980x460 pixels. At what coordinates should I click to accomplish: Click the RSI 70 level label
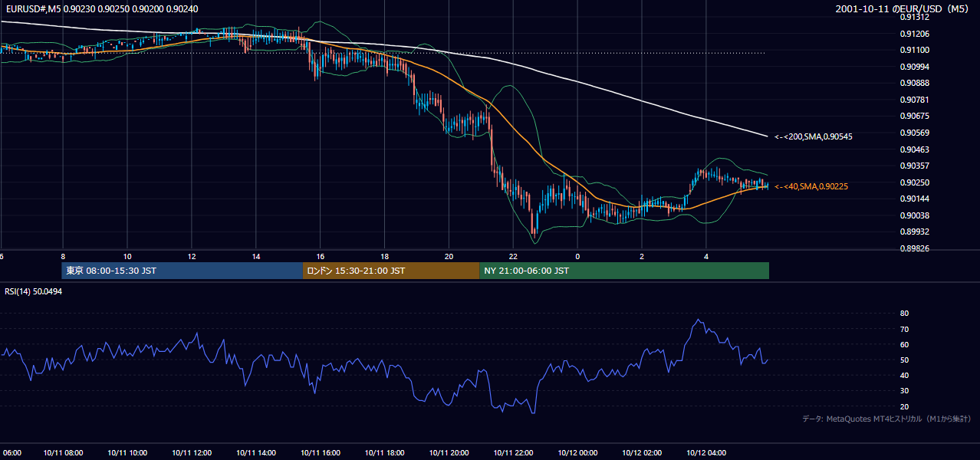click(x=904, y=329)
